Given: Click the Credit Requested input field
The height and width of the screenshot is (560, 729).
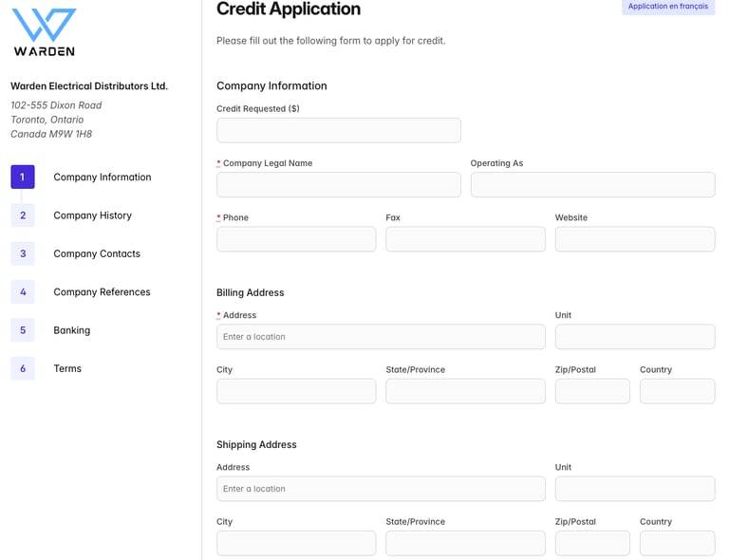Looking at the screenshot, I should click(339, 130).
